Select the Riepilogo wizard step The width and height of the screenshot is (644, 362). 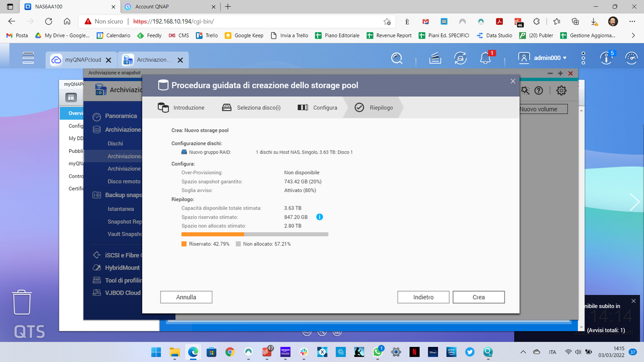click(374, 108)
